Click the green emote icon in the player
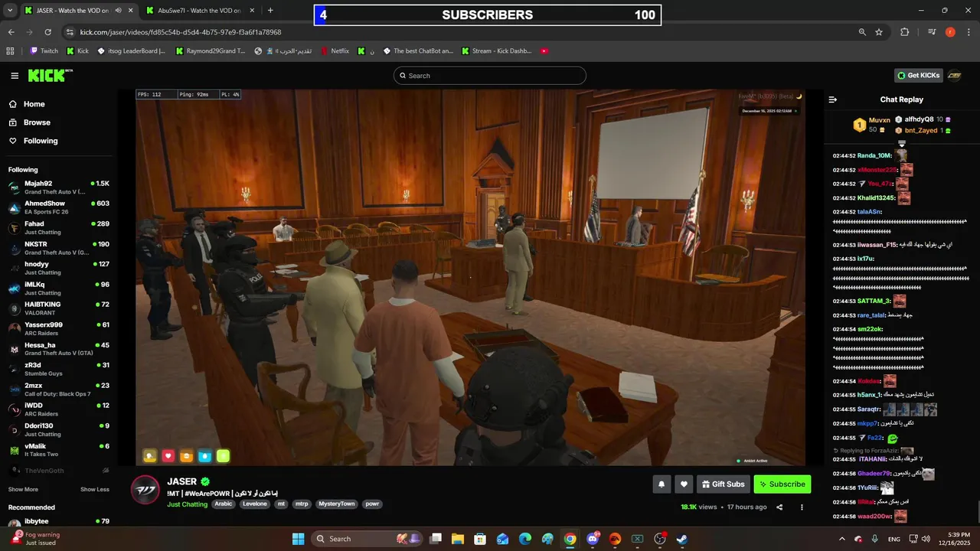 click(x=223, y=456)
